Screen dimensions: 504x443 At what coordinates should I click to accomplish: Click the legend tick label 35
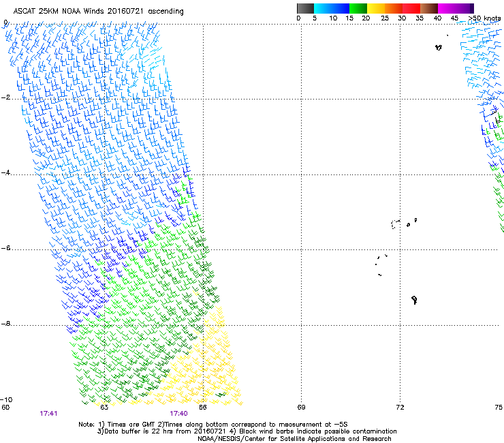pyautogui.click(x=420, y=18)
